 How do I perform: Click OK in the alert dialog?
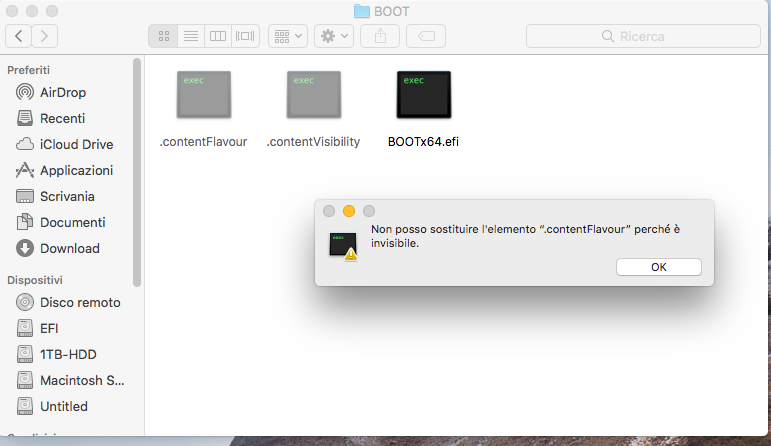659,267
